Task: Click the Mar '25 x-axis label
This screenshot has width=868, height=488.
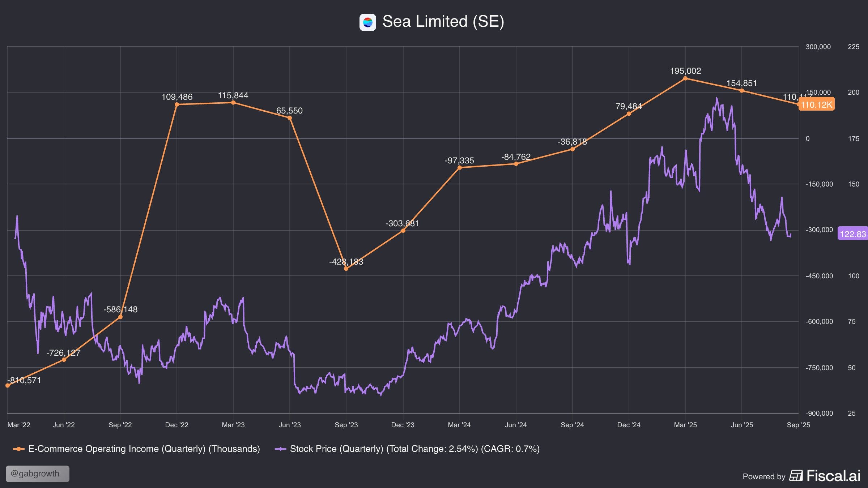Action: coord(685,425)
